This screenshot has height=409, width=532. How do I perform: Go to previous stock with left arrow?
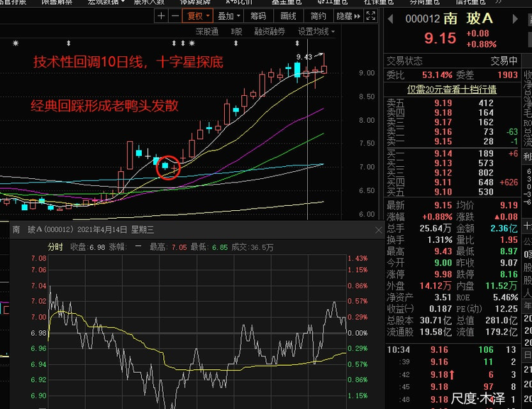(391, 18)
